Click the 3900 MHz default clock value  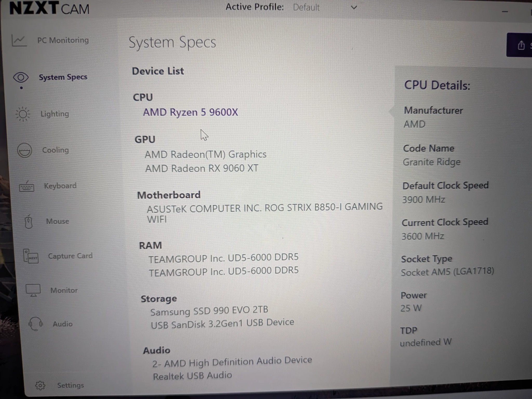pyautogui.click(x=423, y=199)
